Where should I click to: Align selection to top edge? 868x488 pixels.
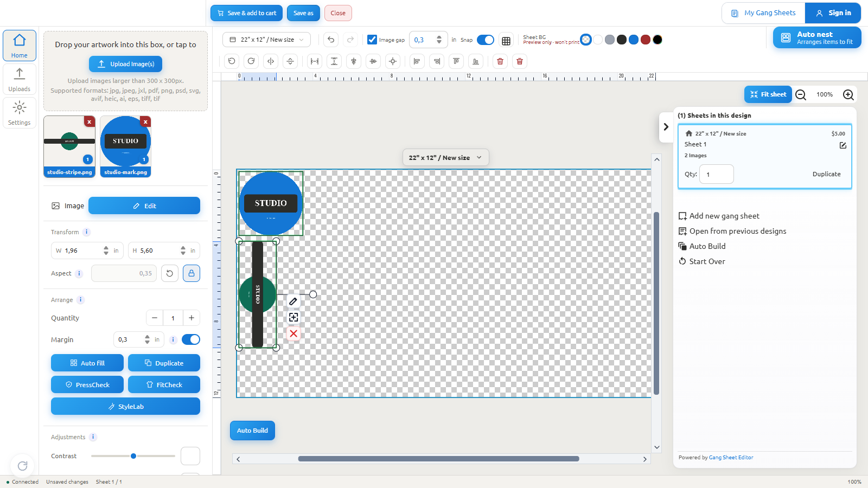pos(456,61)
